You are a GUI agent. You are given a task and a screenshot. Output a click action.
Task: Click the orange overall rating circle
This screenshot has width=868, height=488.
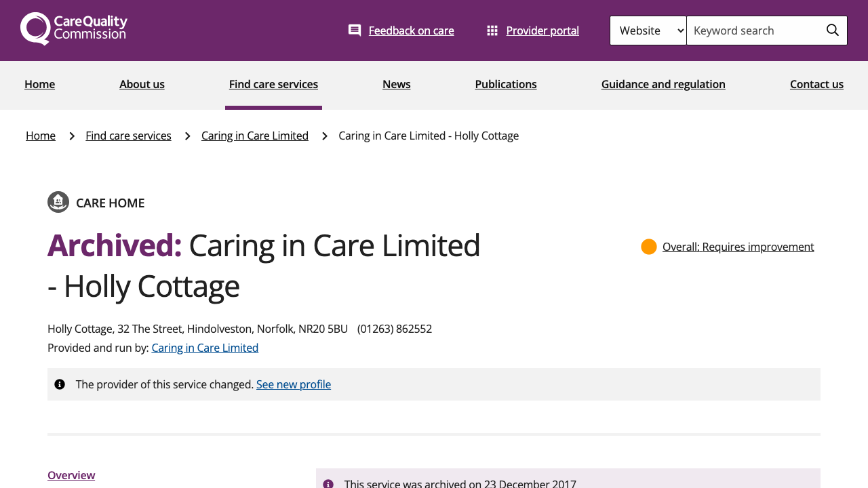tap(648, 247)
